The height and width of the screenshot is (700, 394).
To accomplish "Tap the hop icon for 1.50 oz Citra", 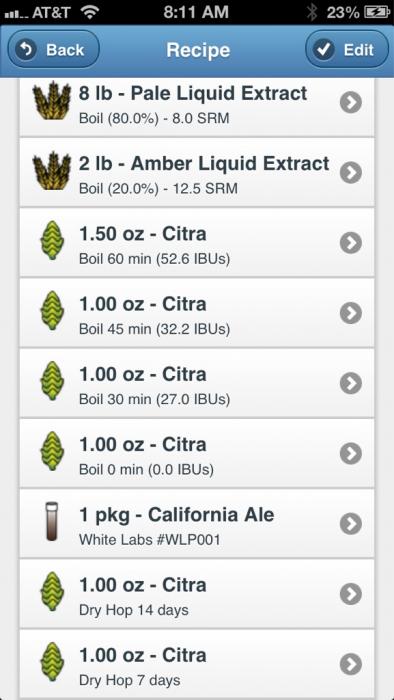I will pos(52,242).
